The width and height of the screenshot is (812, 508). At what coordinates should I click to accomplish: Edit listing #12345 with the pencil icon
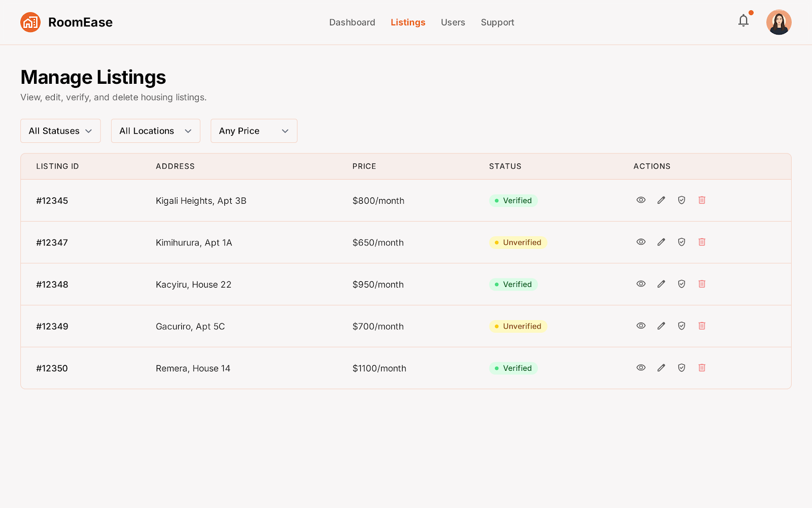click(x=661, y=200)
